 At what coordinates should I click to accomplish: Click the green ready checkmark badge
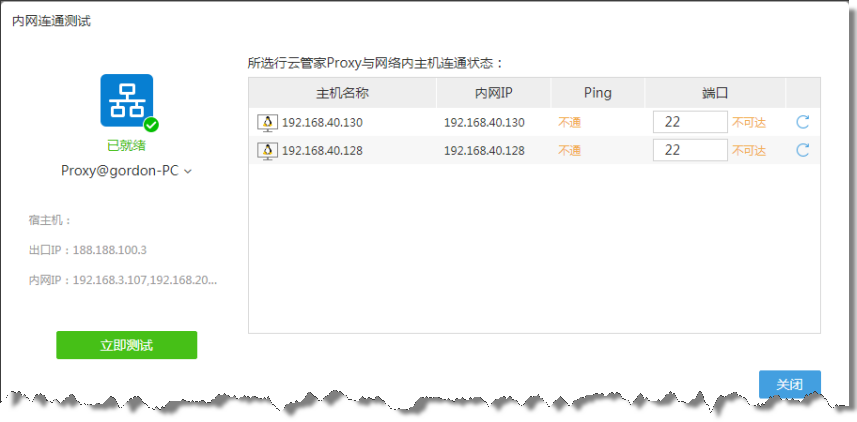151,125
